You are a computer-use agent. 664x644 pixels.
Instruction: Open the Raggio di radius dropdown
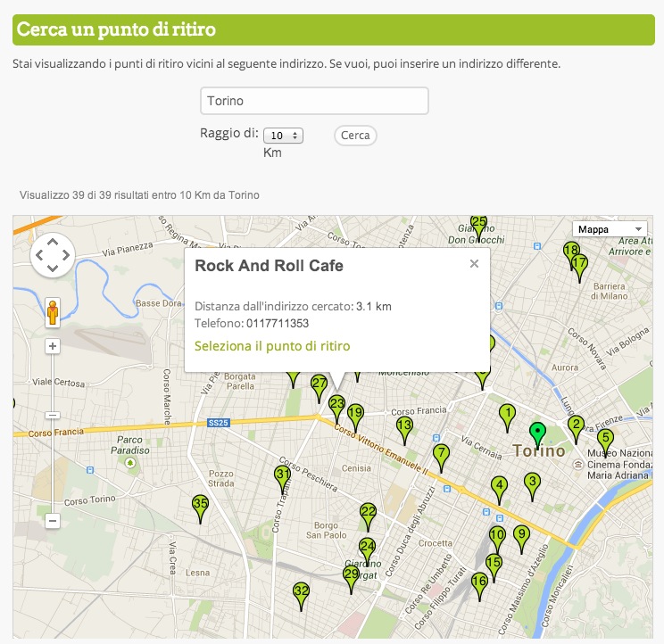tap(284, 136)
